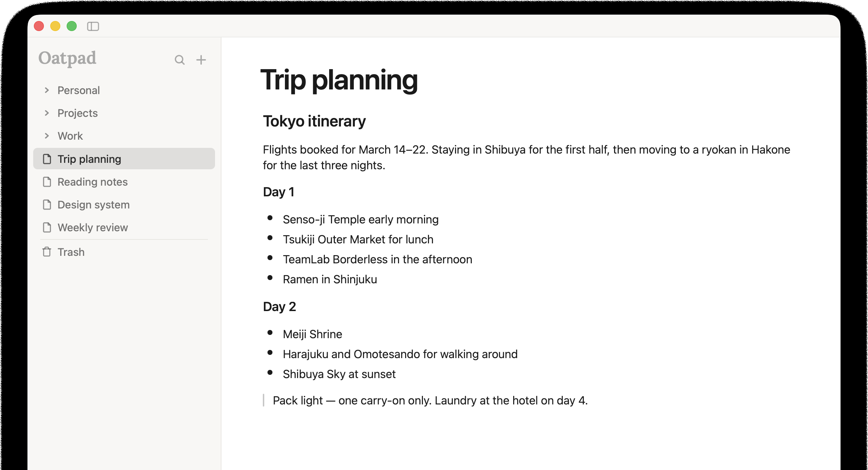Viewport: 868px width, 470px height.
Task: Select the Reading notes entry
Action: pos(92,182)
